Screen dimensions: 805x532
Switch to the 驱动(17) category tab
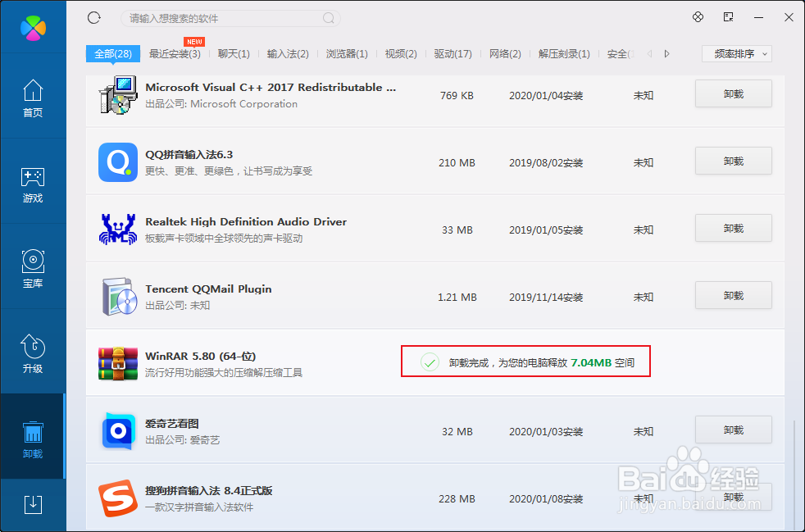(x=452, y=53)
